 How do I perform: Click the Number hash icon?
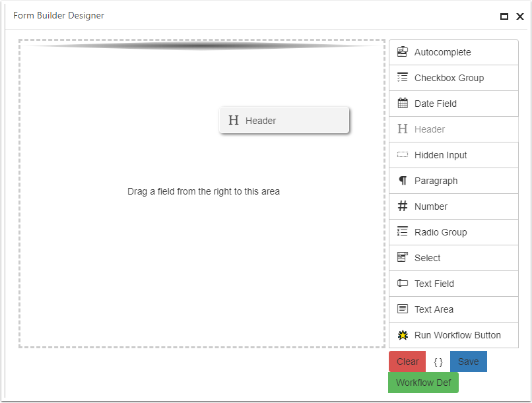pos(403,206)
